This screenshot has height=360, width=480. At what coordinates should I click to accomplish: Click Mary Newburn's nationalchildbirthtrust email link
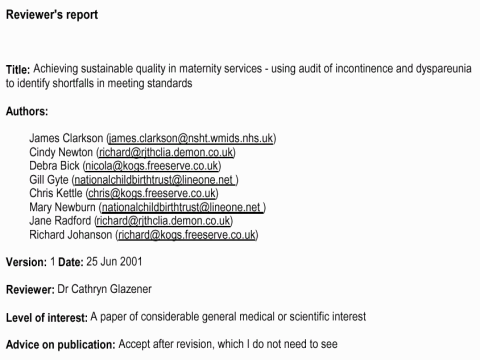(182, 207)
